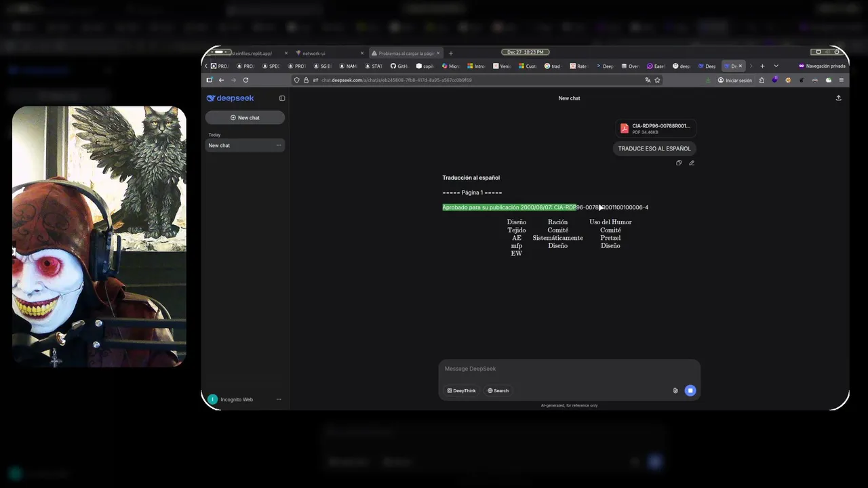Viewport: 868px width, 488px height.
Task: Edit the 'TRADUCE ESO AL ESPAÑOL' message
Action: pyautogui.click(x=692, y=163)
